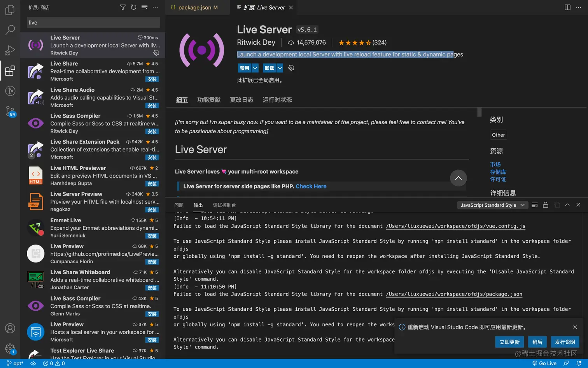
Task: Switch to the 调试控制台 panel tab
Action: 224,205
